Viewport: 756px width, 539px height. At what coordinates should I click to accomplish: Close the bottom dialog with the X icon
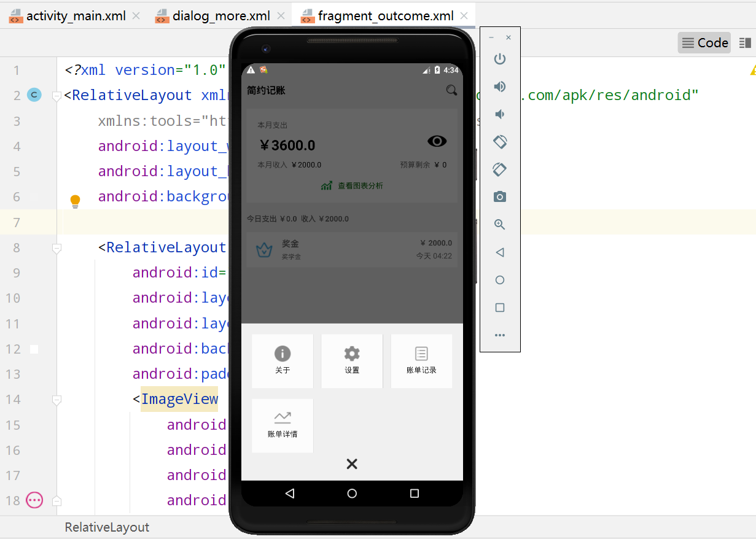pyautogui.click(x=352, y=464)
